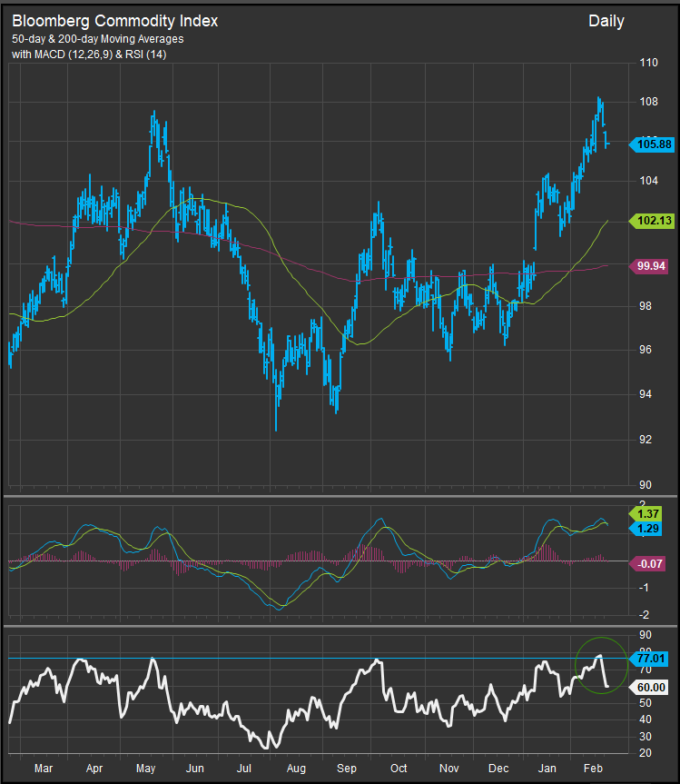Click the Jul month label

tap(244, 769)
